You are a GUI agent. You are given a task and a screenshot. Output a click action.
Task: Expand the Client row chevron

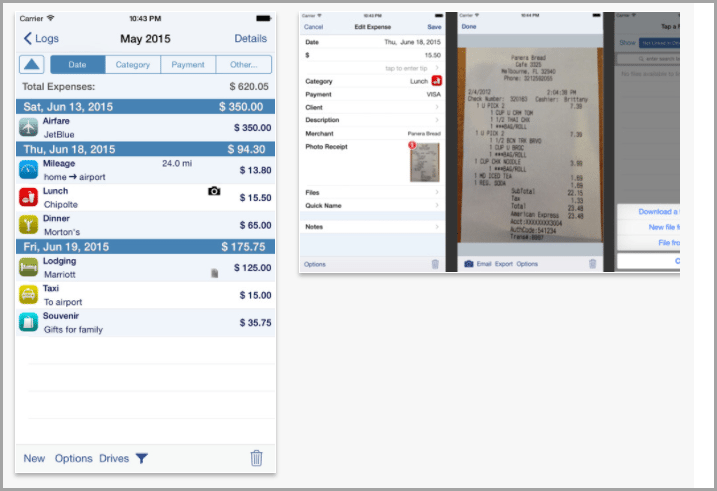click(x=437, y=107)
